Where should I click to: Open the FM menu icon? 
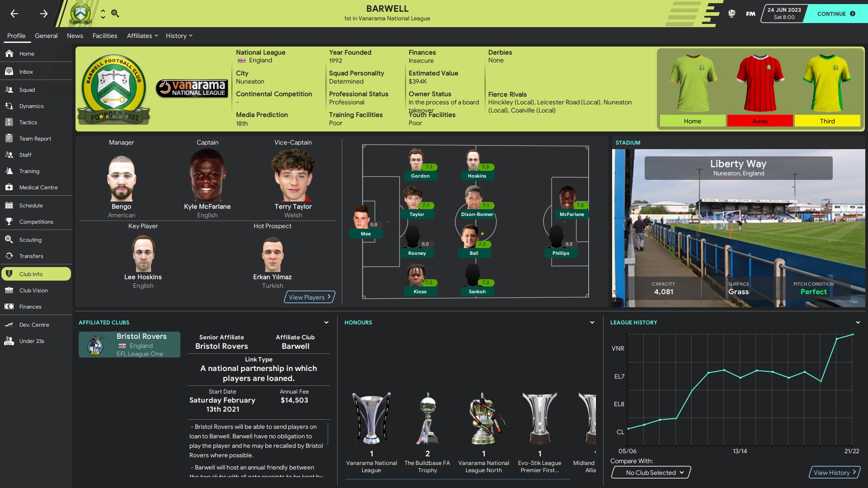pyautogui.click(x=750, y=14)
